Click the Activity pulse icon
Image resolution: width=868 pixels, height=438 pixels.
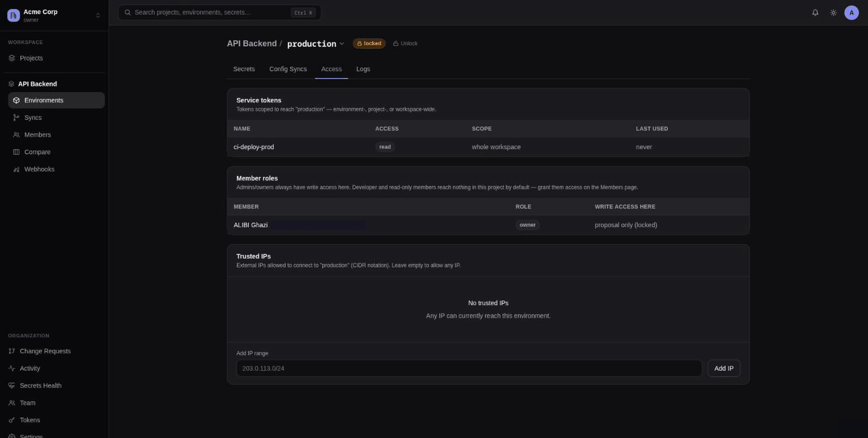[12, 368]
